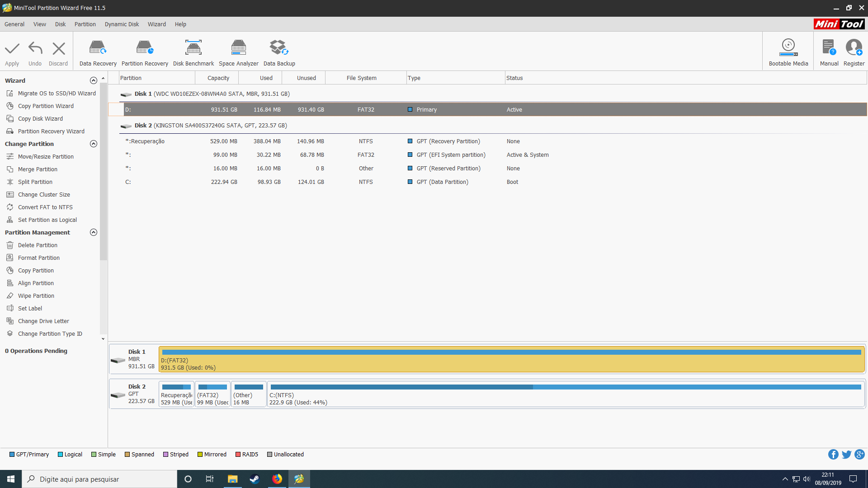This screenshot has width=868, height=488.
Task: Collapse the Partition Management section
Action: (94, 232)
